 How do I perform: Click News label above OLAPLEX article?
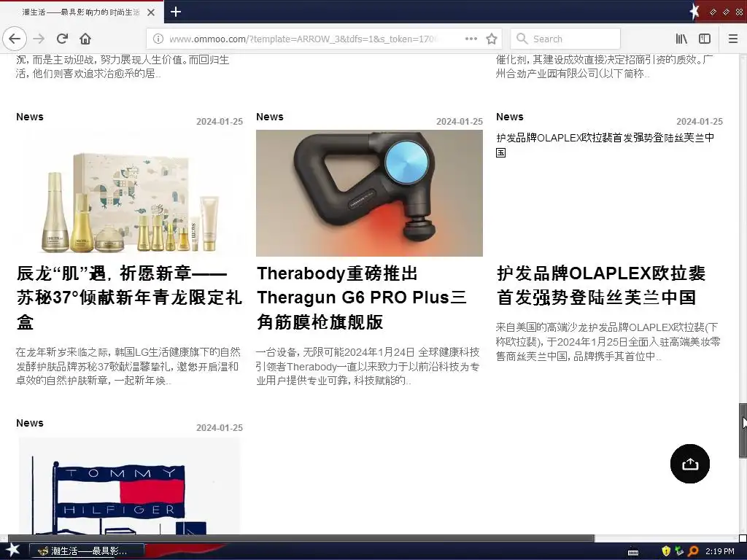coord(510,117)
